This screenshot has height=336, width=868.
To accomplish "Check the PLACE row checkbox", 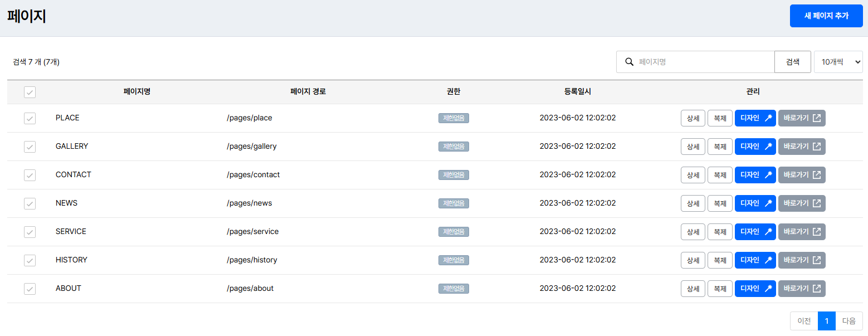I will tap(30, 118).
